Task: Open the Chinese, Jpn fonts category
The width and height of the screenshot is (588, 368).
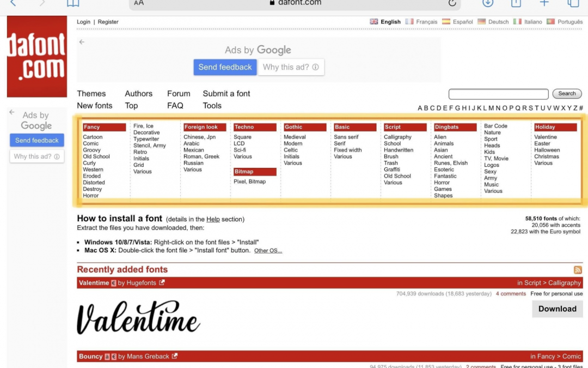Action: [x=199, y=137]
